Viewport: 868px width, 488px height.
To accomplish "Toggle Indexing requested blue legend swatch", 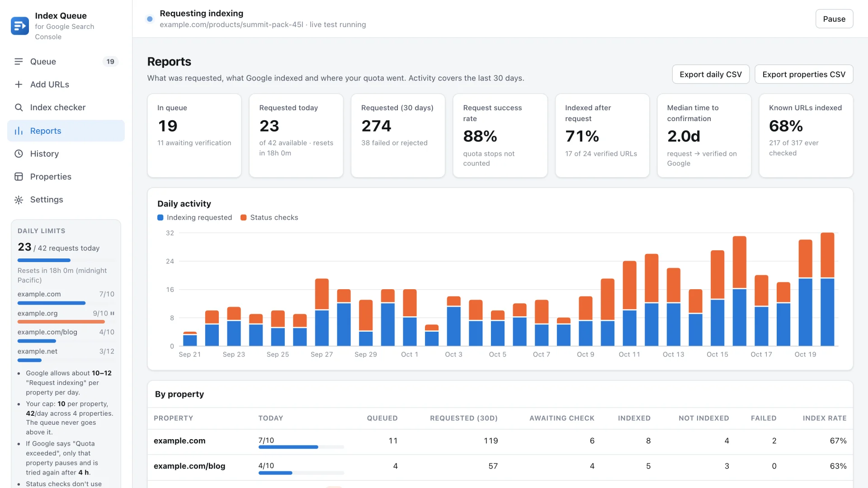I will pos(160,218).
